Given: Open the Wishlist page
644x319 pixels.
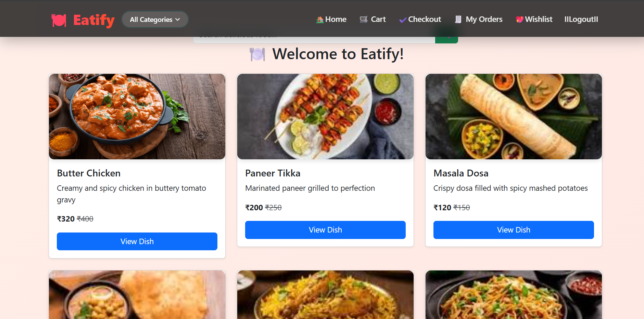Looking at the screenshot, I should (539, 19).
